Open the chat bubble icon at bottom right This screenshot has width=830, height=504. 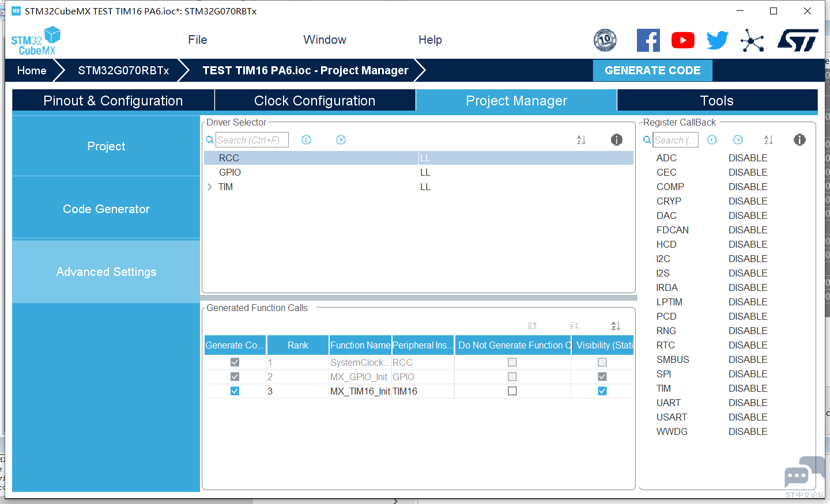803,472
